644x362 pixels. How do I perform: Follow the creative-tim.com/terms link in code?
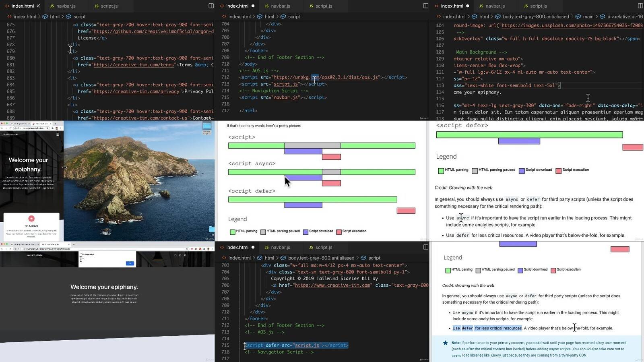pyautogui.click(x=134, y=65)
